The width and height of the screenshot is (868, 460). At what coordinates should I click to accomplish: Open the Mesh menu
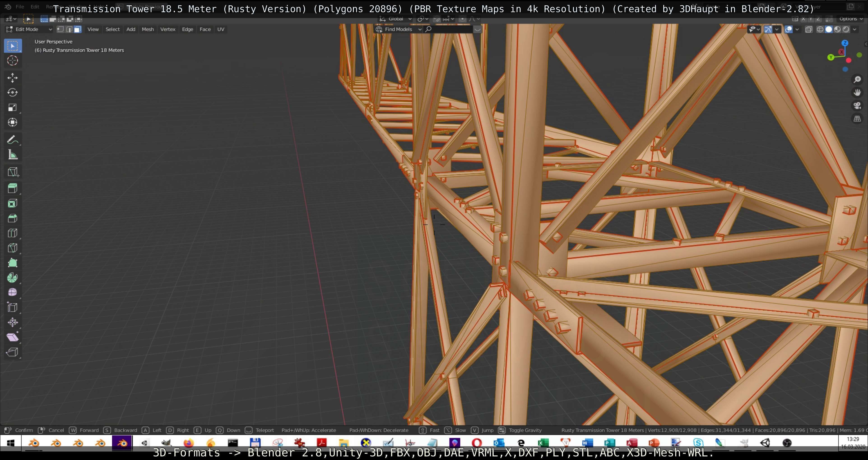pos(148,29)
